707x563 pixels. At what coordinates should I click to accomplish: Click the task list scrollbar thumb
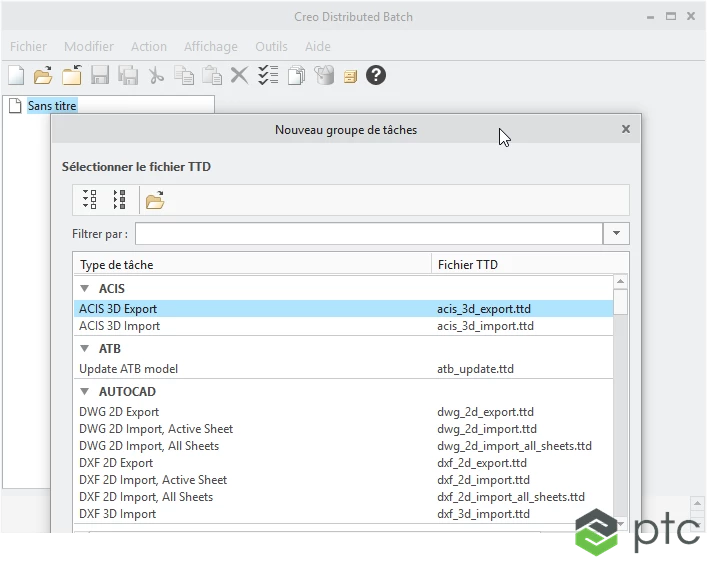click(x=620, y=302)
